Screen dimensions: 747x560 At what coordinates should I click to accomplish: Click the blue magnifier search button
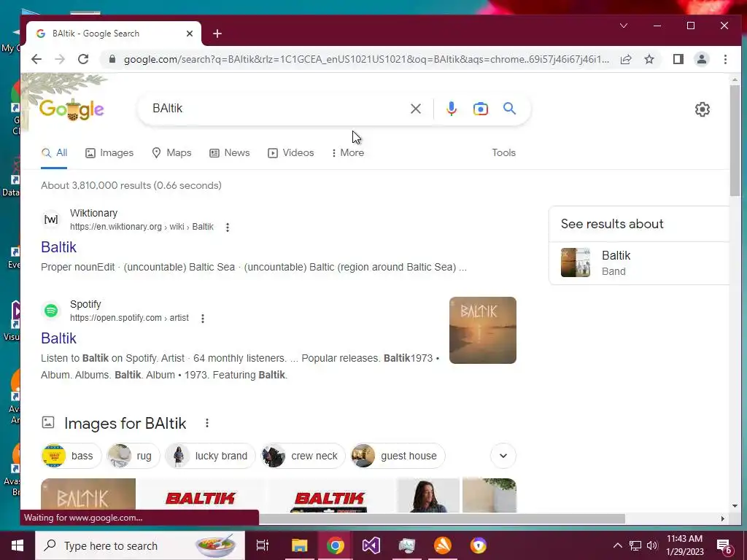509,109
